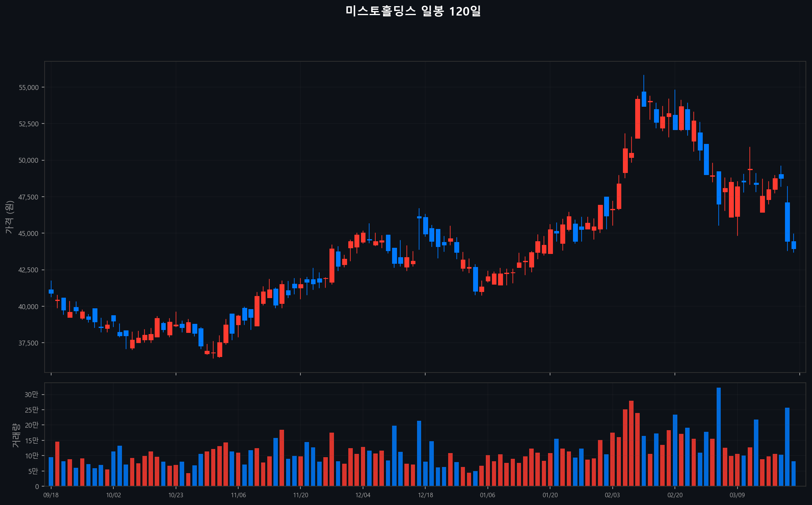Viewport: 812px width, 505px height.
Task: Click the 45,000 price axis label
Action: [x=29, y=233]
